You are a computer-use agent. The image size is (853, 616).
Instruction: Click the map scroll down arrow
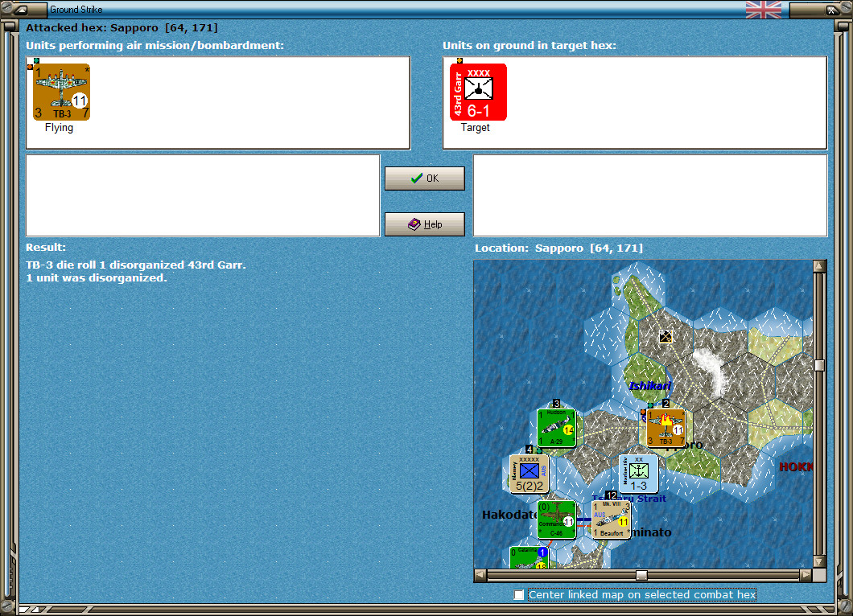point(819,561)
